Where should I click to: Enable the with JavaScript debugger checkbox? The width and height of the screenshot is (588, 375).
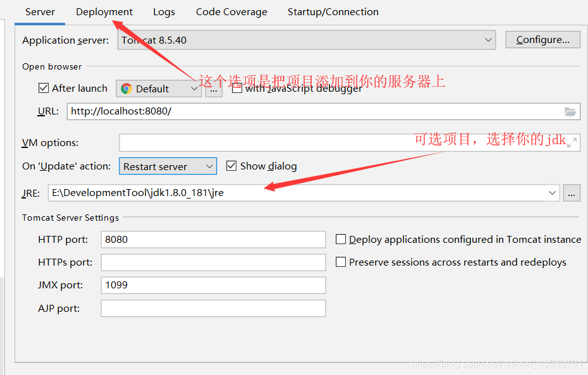click(236, 89)
